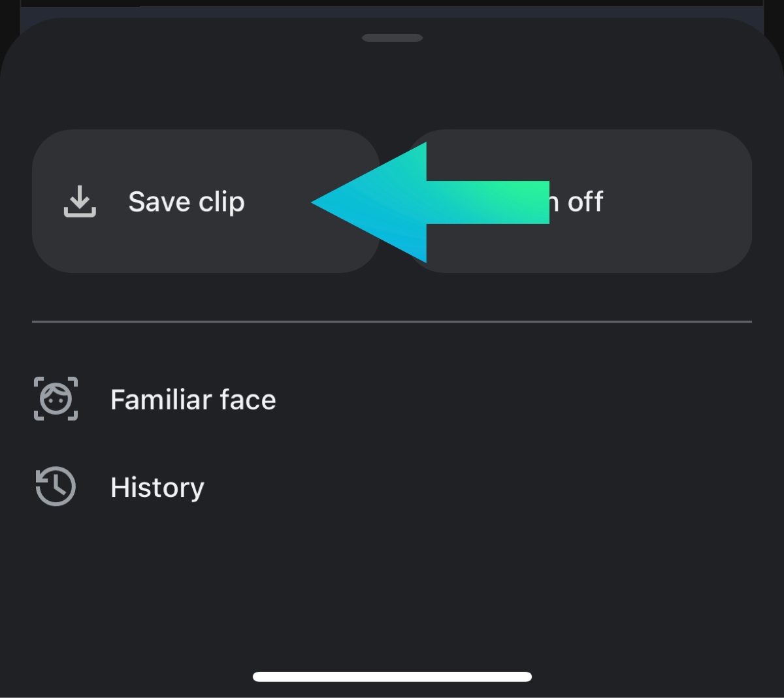Click the green tail of the arrow

[x=516, y=202]
